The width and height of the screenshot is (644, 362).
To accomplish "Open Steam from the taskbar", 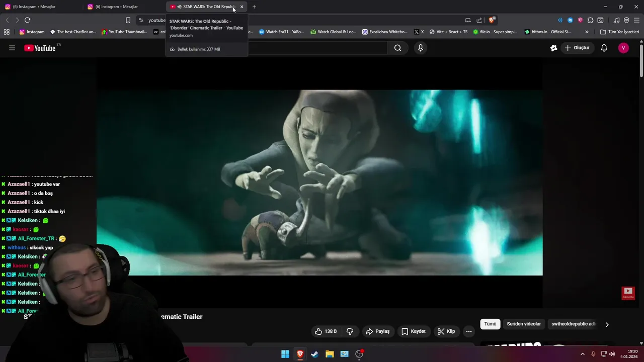I will [314, 354].
